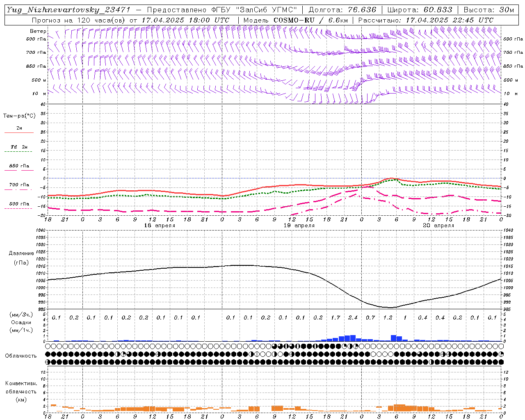Viewport: 525px width, 420px height.
Task: Click the 500 гПа temperature legend entry
Action: pos(19,204)
